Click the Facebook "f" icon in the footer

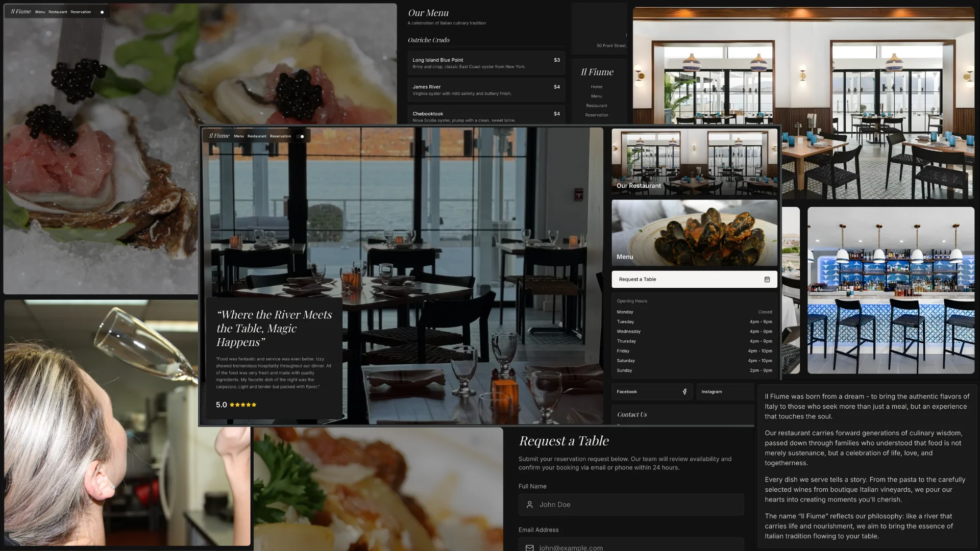[x=684, y=391]
